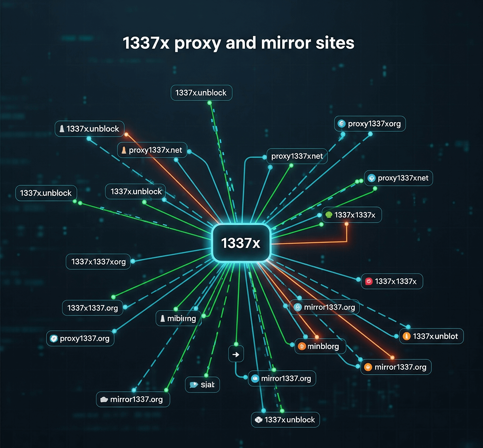The width and height of the screenshot is (483, 448).
Task: Select the 1337x1337.org node
Action: pos(92,308)
